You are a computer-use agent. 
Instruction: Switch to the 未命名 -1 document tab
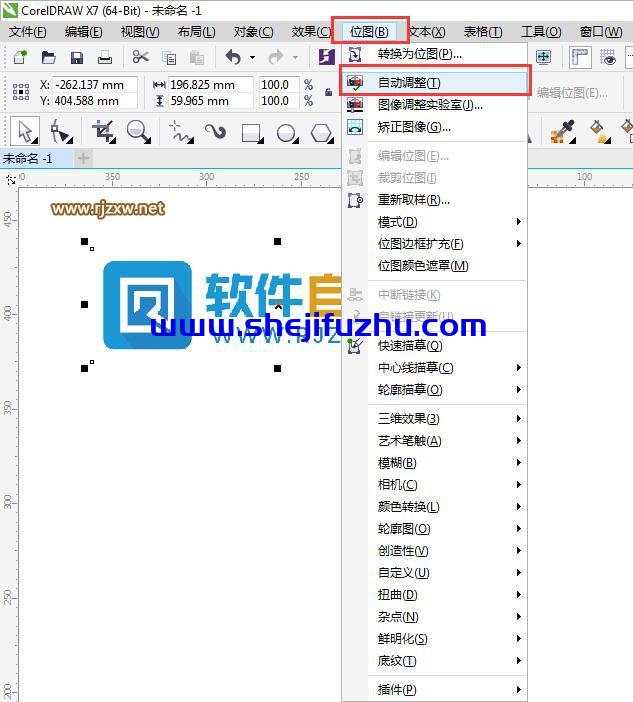click(x=36, y=158)
